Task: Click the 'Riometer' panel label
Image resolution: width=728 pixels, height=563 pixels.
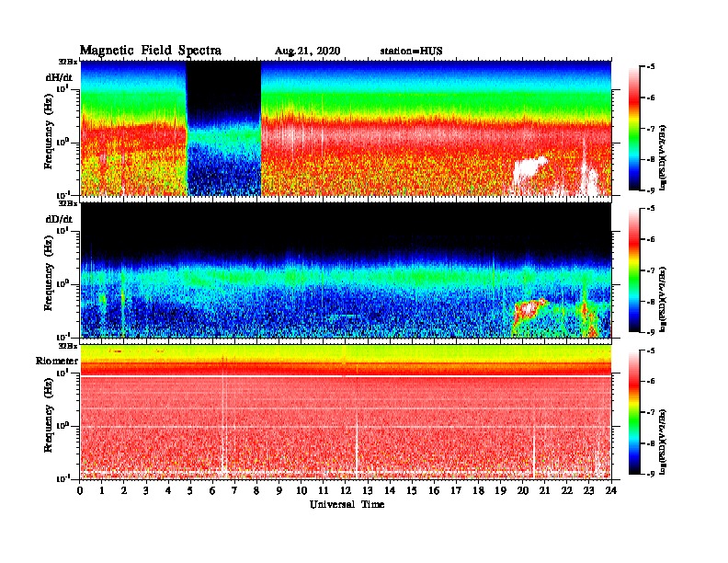Action: (57, 361)
